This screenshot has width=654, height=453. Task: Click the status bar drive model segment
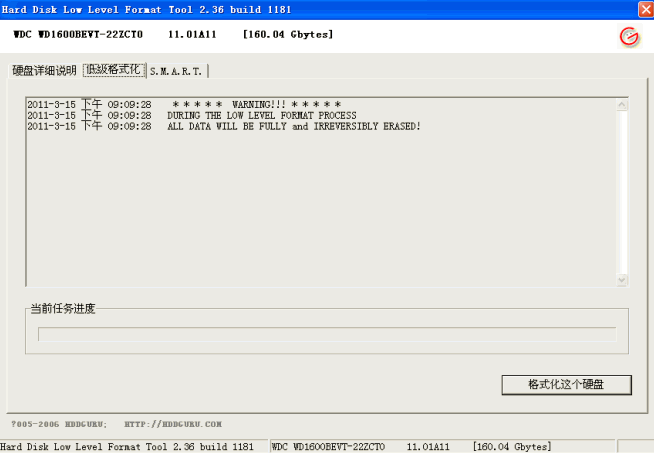click(x=335, y=446)
